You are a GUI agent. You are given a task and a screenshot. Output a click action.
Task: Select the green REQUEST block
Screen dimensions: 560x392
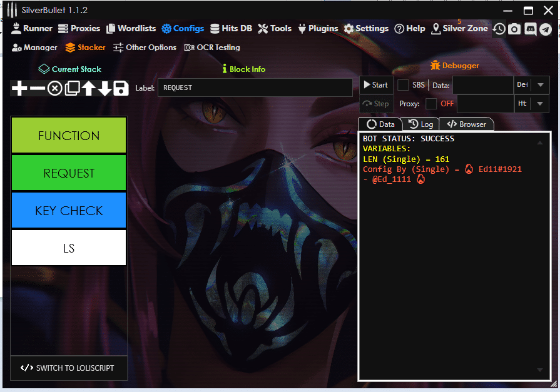[x=69, y=173]
